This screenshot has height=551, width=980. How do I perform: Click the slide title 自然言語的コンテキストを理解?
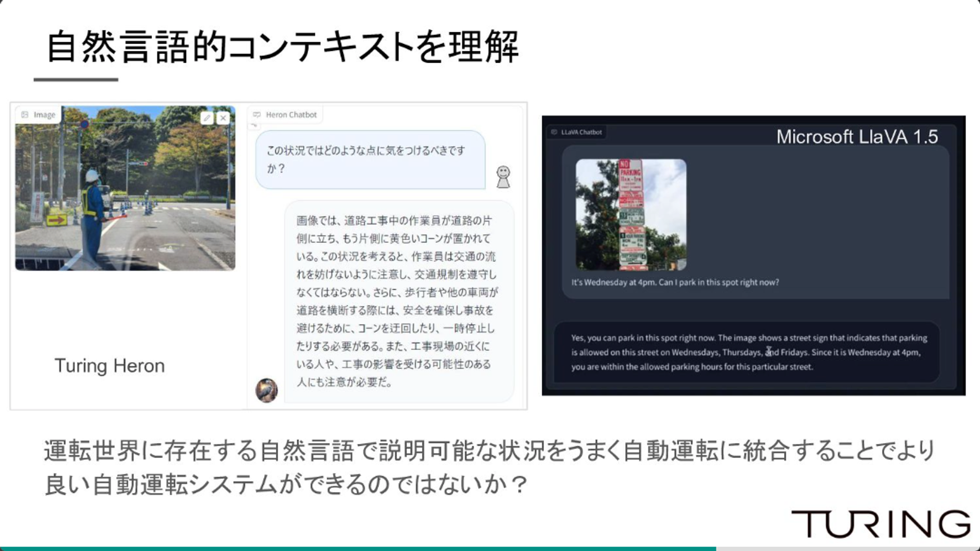pyautogui.click(x=283, y=47)
